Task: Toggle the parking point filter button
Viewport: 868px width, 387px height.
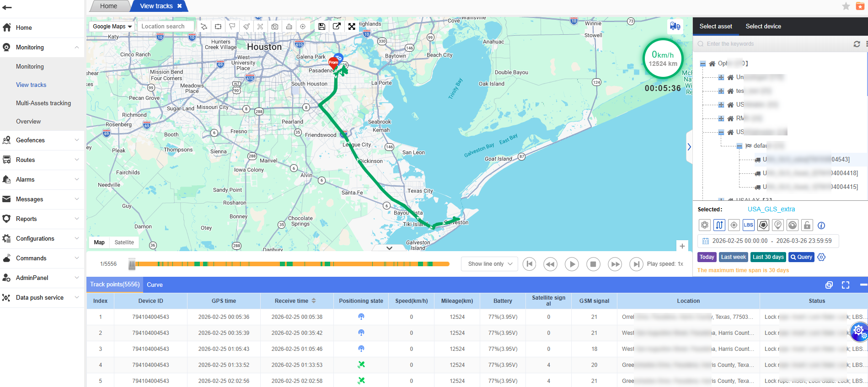Action: tap(778, 225)
